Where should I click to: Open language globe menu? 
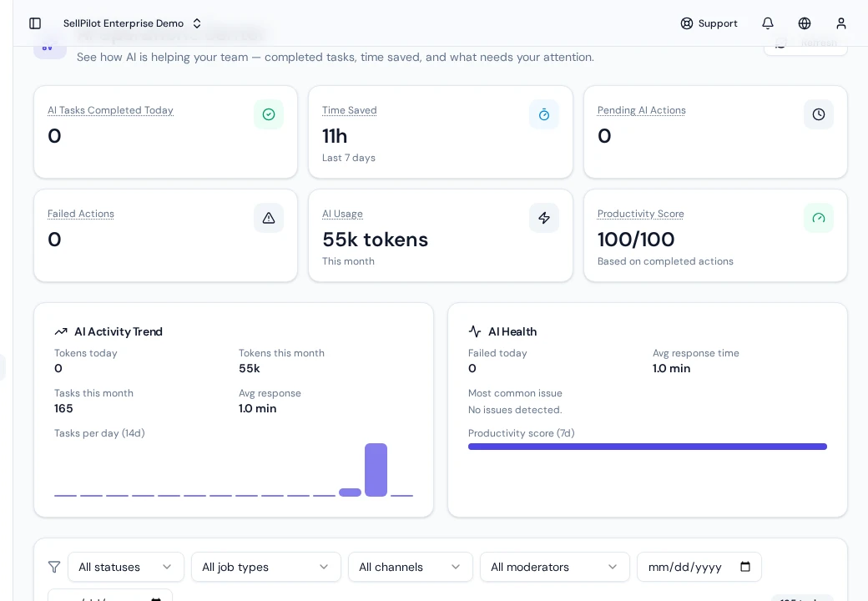(x=805, y=23)
